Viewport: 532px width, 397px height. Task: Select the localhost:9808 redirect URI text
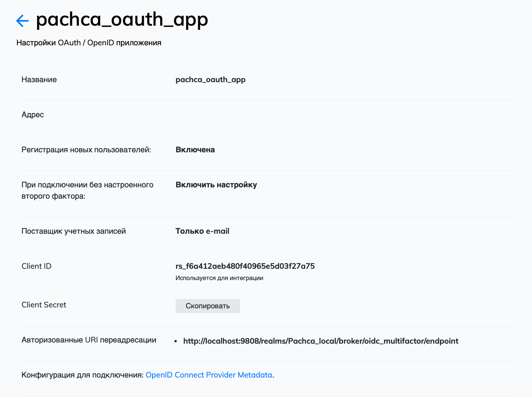321,341
